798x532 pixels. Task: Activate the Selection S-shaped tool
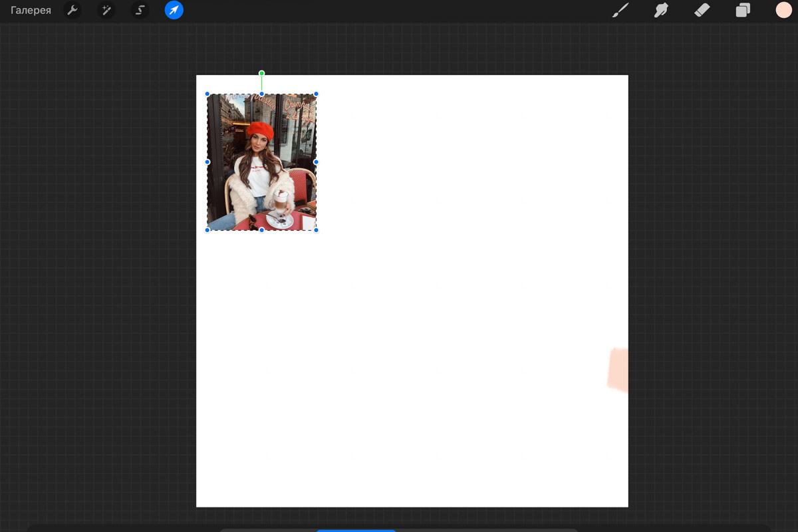click(x=140, y=11)
